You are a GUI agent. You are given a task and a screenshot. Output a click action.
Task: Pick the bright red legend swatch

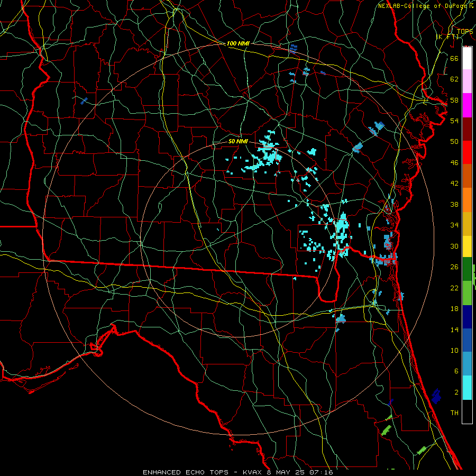(467, 152)
